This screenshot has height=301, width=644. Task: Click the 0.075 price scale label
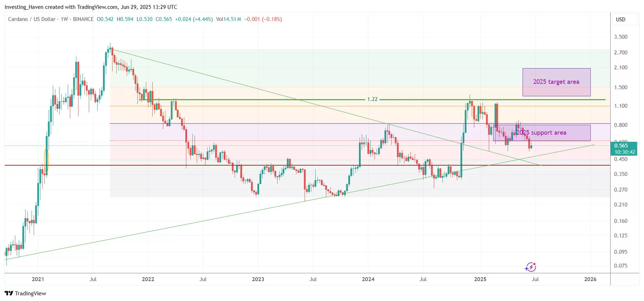click(x=621, y=266)
